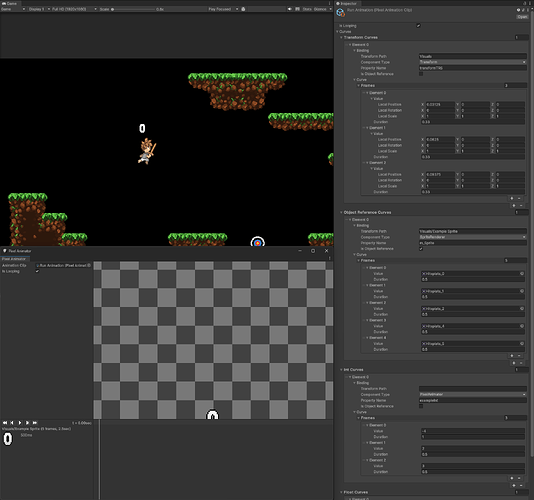Toggle the Is Looping checkbox in Inspector
This screenshot has width=534, height=500.
[x=418, y=26]
